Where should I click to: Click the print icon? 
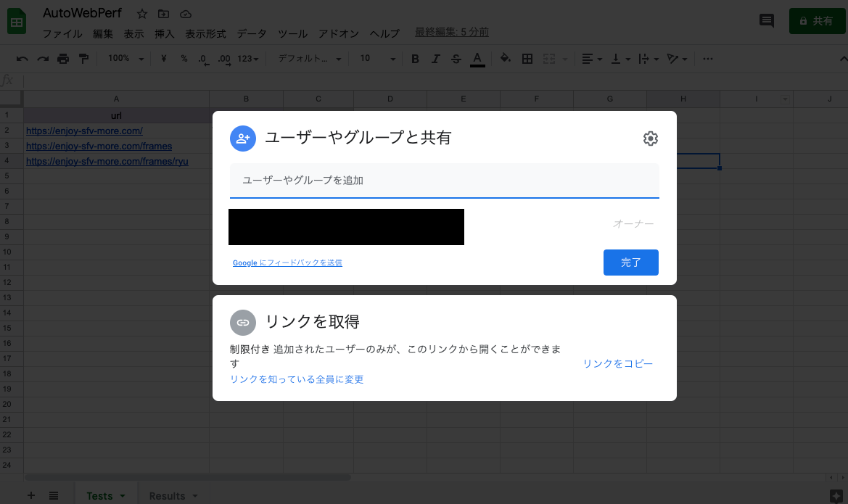63,59
